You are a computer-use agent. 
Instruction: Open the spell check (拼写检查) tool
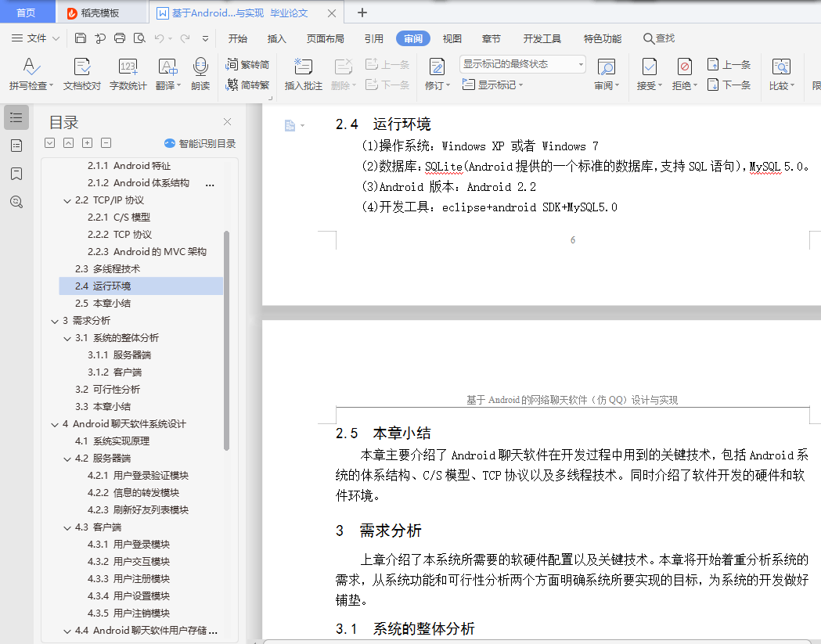(31, 74)
